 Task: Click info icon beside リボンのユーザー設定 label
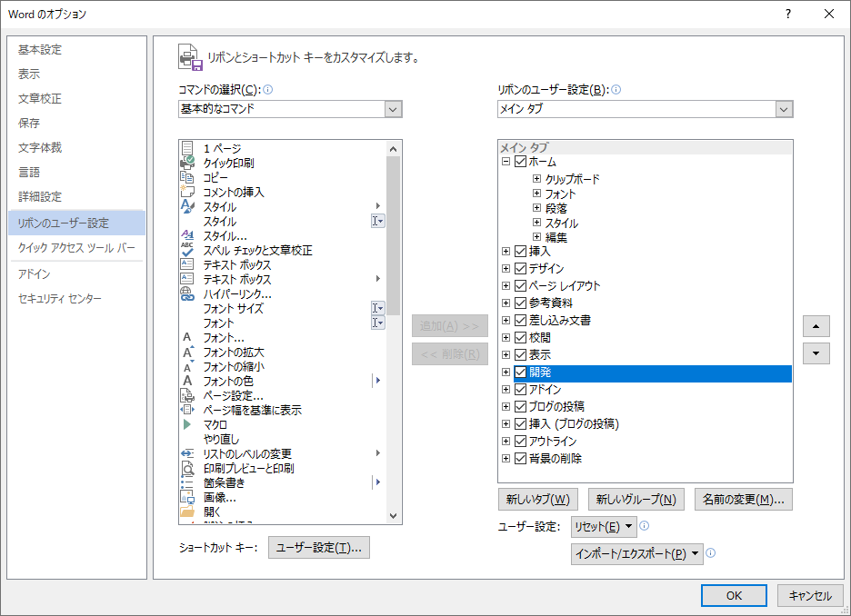click(x=616, y=89)
